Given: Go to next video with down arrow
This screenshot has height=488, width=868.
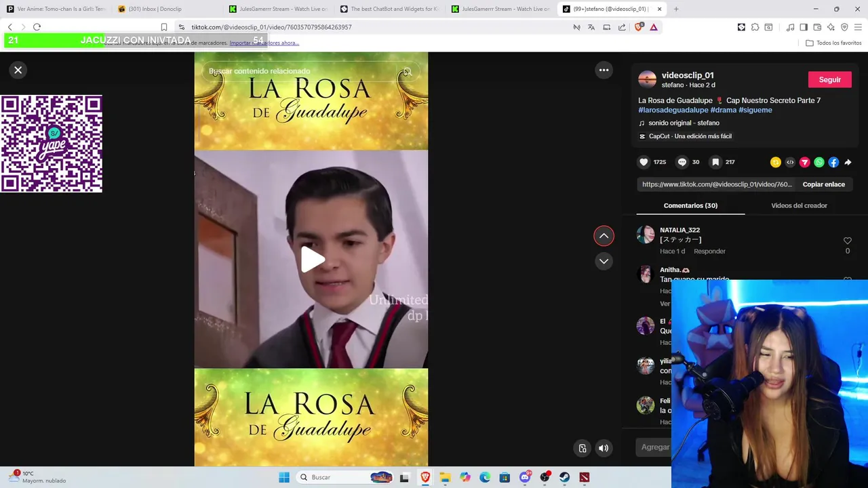Looking at the screenshot, I should tap(604, 261).
